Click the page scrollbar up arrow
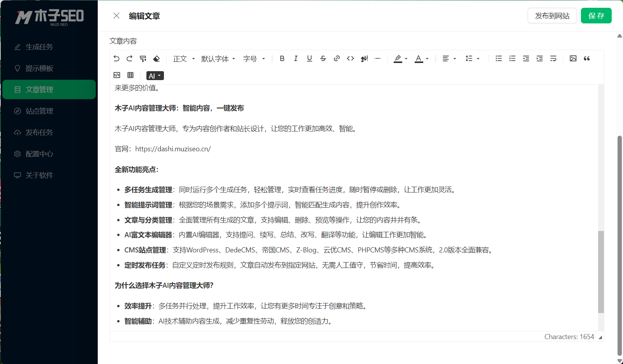Image resolution: width=623 pixels, height=364 pixels. [x=619, y=36]
